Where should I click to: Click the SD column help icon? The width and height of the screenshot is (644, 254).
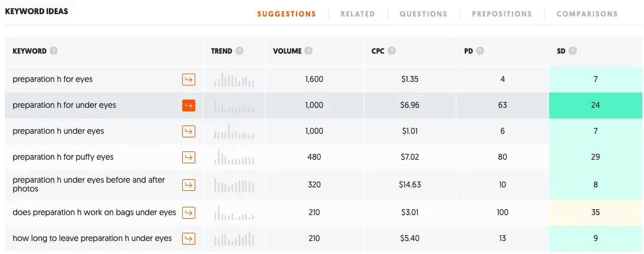tap(573, 51)
